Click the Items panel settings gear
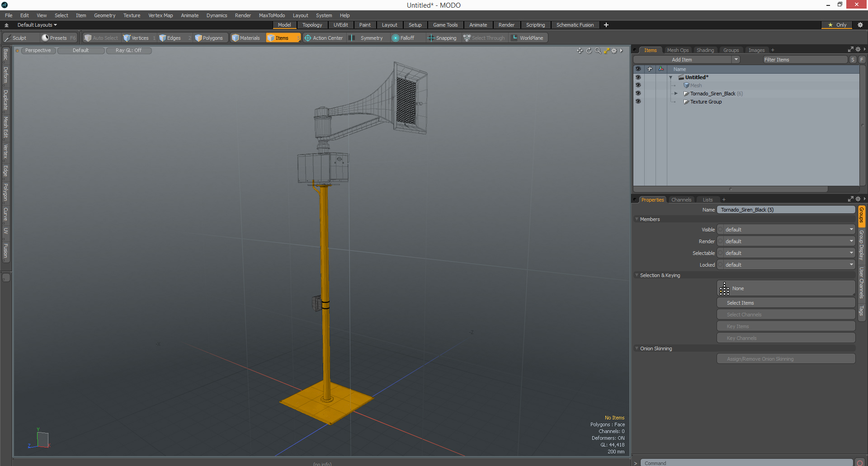Image resolution: width=868 pixels, height=466 pixels. tap(858, 49)
